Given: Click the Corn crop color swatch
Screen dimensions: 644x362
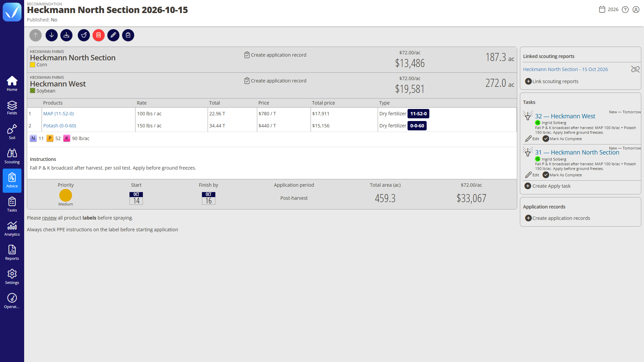Looking at the screenshot, I should (33, 65).
